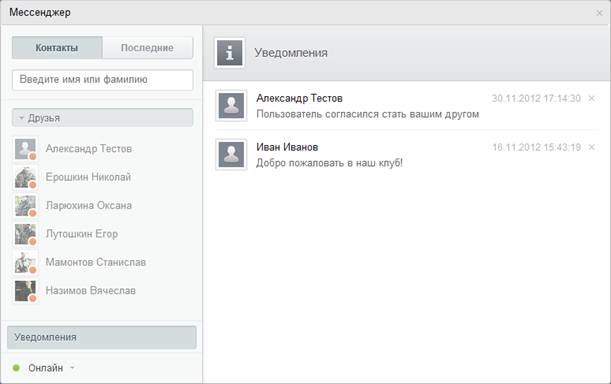Open the chat with Александр Тестов in the friends list

89,149
